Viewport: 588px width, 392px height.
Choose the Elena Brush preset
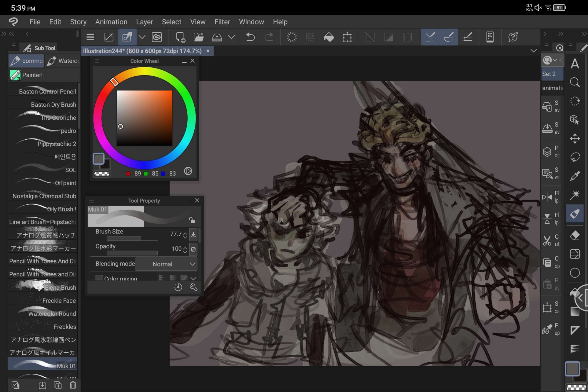point(43,287)
